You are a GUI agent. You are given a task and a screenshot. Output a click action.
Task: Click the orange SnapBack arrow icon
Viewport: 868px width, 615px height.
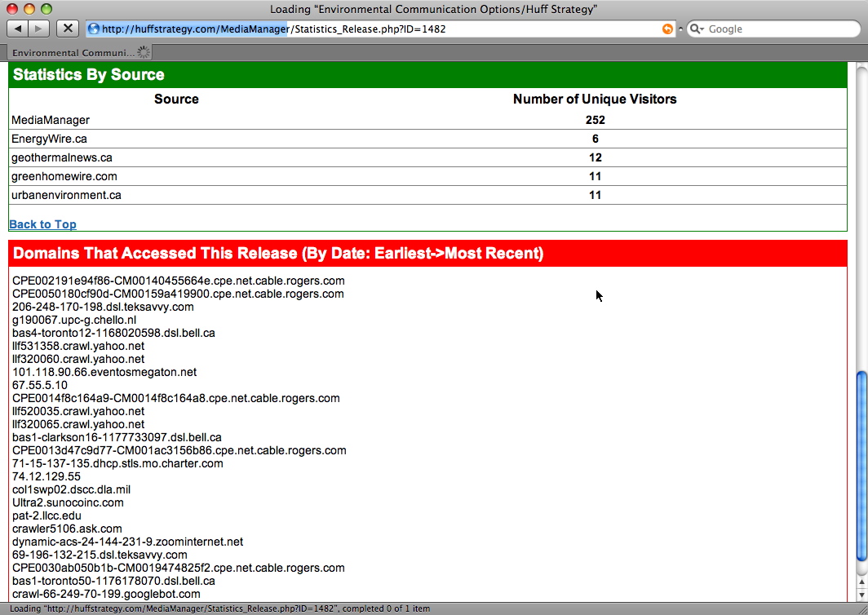[667, 29]
